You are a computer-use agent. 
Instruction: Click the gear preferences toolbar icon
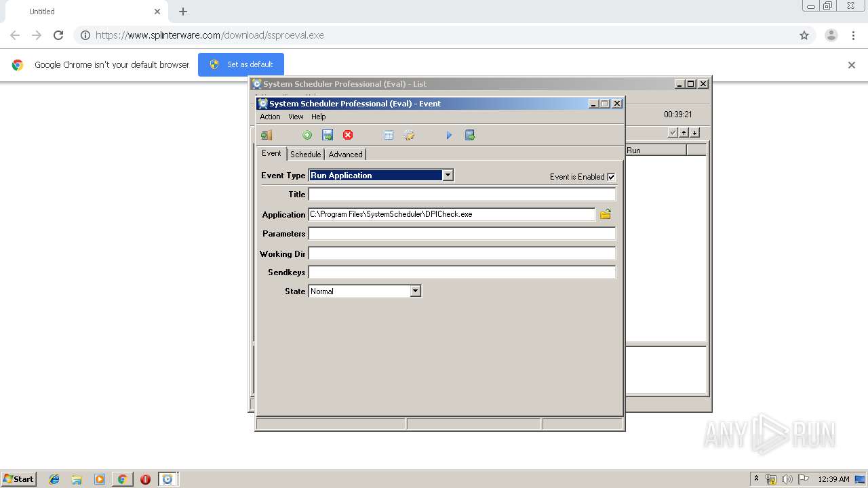(x=409, y=135)
